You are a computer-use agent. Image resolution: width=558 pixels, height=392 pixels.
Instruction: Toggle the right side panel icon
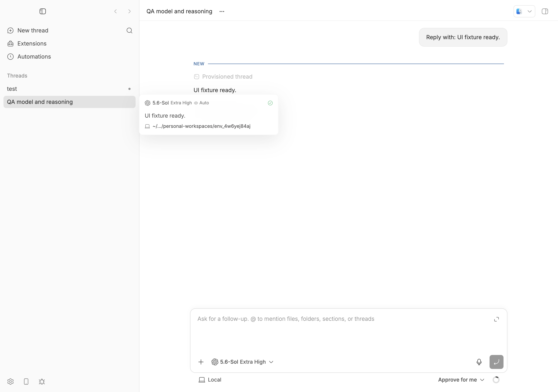click(545, 11)
